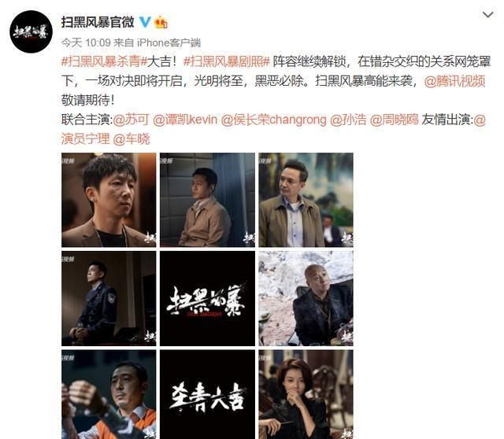Click the blue verified V badge

pyautogui.click(x=145, y=22)
